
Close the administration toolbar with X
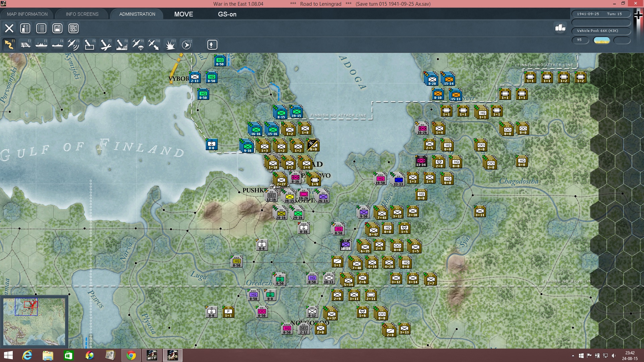tap(9, 28)
